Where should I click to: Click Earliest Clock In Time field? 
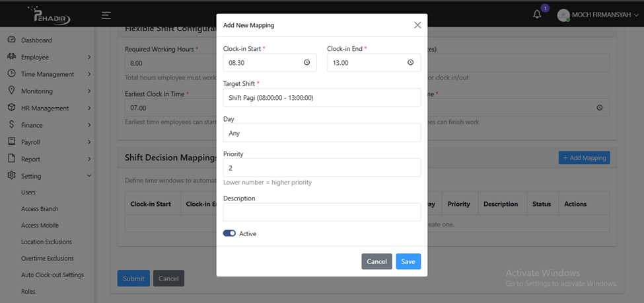[x=170, y=108]
